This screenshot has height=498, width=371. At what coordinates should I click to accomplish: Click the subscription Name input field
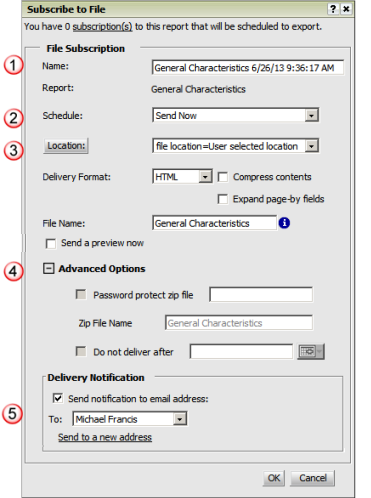pos(248,68)
